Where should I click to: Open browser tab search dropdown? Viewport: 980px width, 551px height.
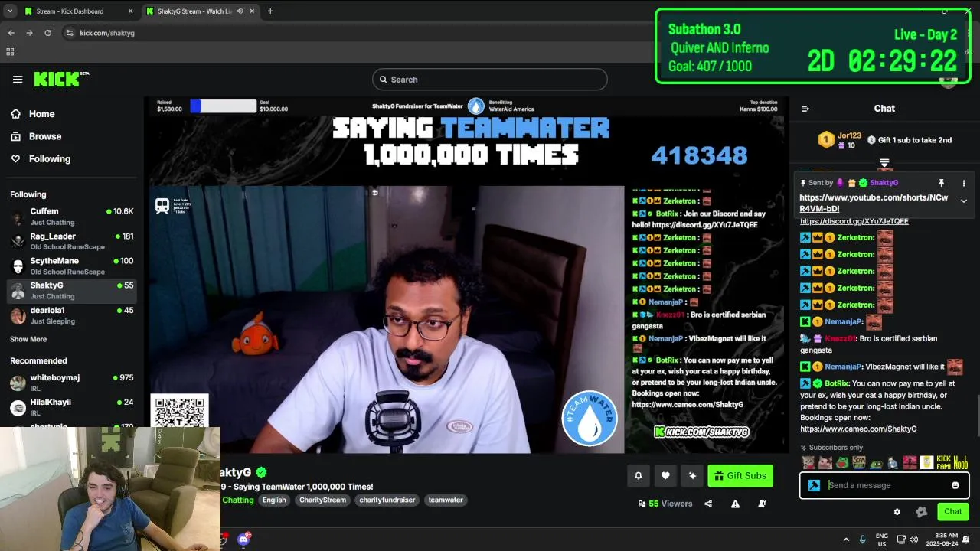pos(9,11)
